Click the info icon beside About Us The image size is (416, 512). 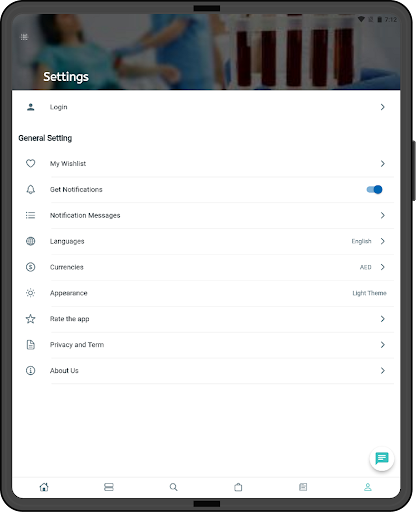tap(30, 370)
